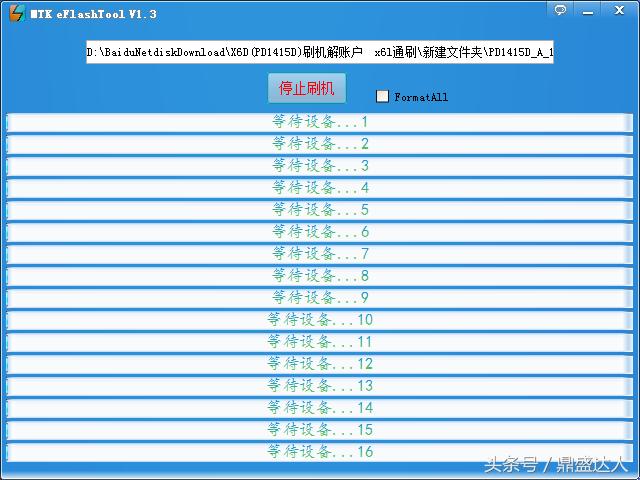Click the 等待设备...14 row
The width and height of the screenshot is (640, 480).
point(320,408)
